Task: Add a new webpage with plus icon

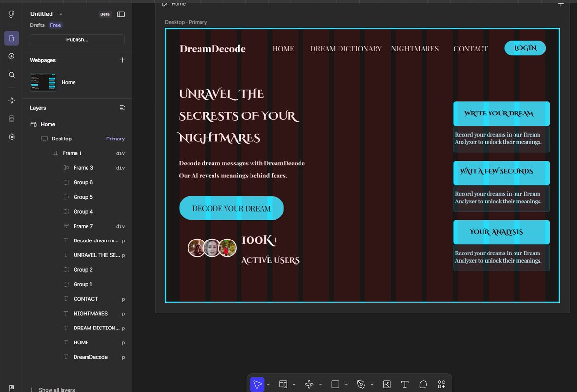Action: tap(122, 60)
